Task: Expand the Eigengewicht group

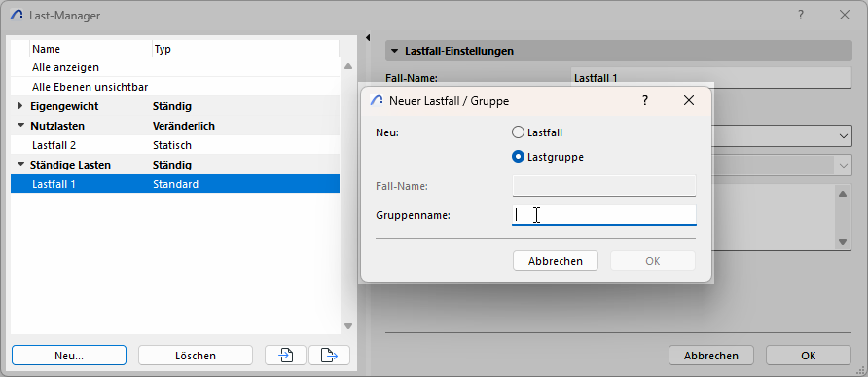Action: pos(21,106)
